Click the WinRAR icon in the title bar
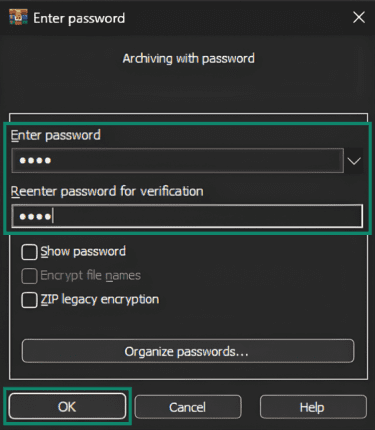Screen dimensions: 375x430 click(x=18, y=17)
